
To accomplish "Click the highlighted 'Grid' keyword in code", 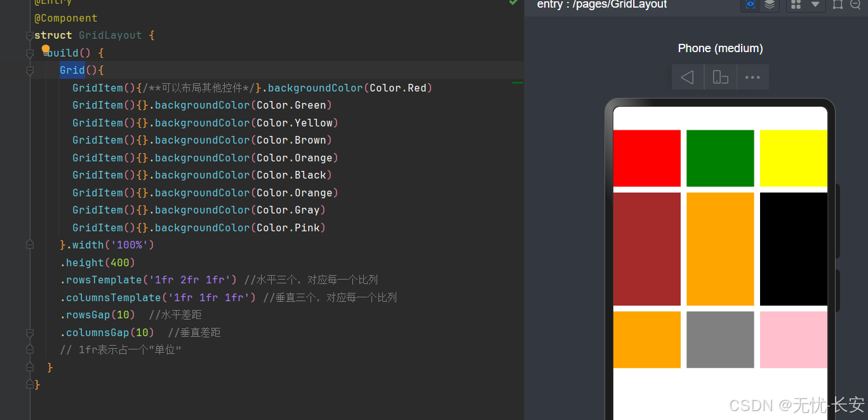I will (72, 70).
